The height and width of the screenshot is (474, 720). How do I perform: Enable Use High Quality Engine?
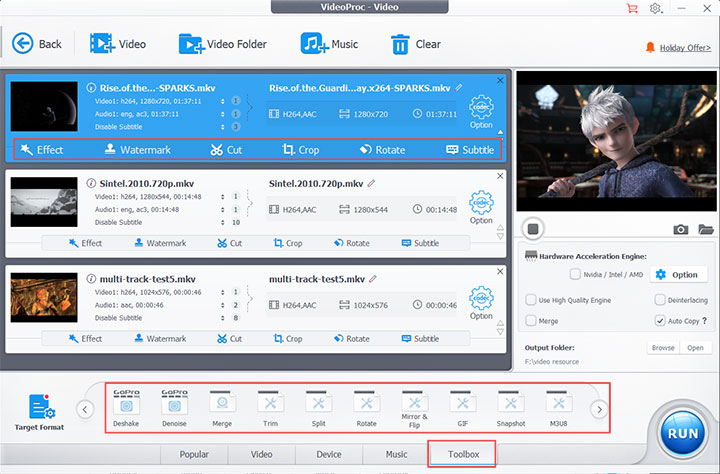pyautogui.click(x=531, y=300)
